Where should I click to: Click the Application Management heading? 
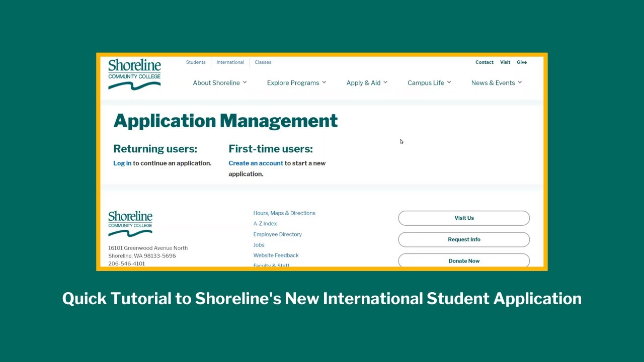tap(225, 121)
